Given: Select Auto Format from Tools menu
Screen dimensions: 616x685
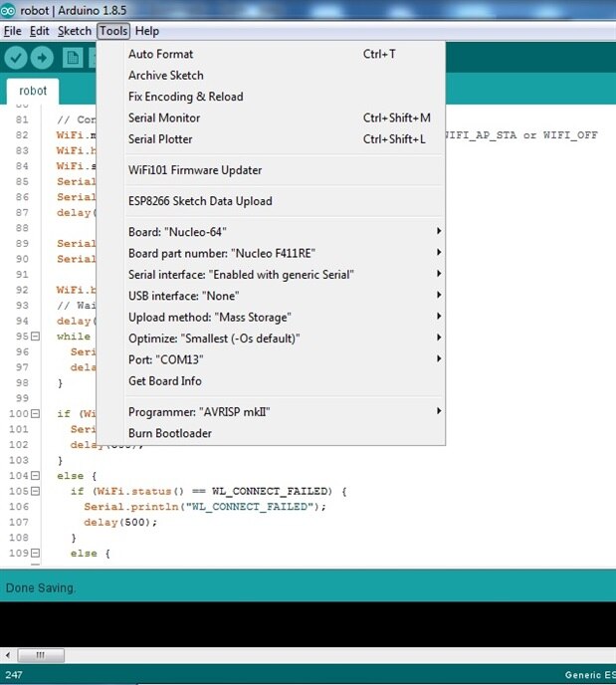Looking at the screenshot, I should [x=161, y=54].
